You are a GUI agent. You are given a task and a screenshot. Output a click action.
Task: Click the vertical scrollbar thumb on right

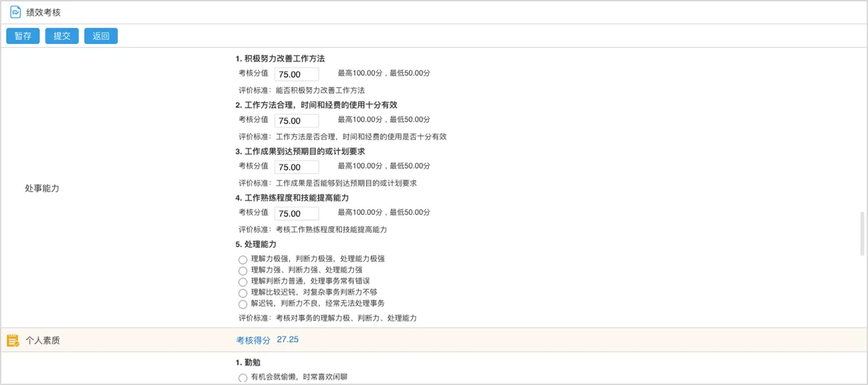[x=862, y=233]
